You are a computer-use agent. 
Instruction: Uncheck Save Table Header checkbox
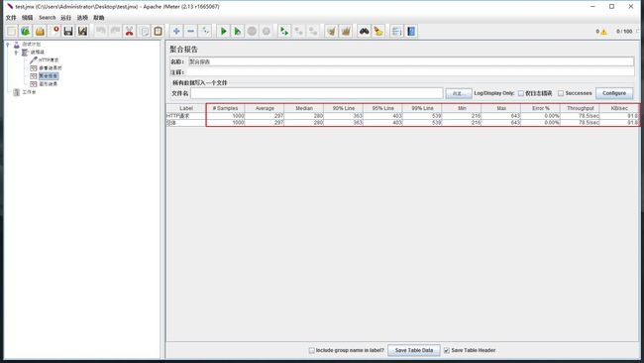coord(447,350)
